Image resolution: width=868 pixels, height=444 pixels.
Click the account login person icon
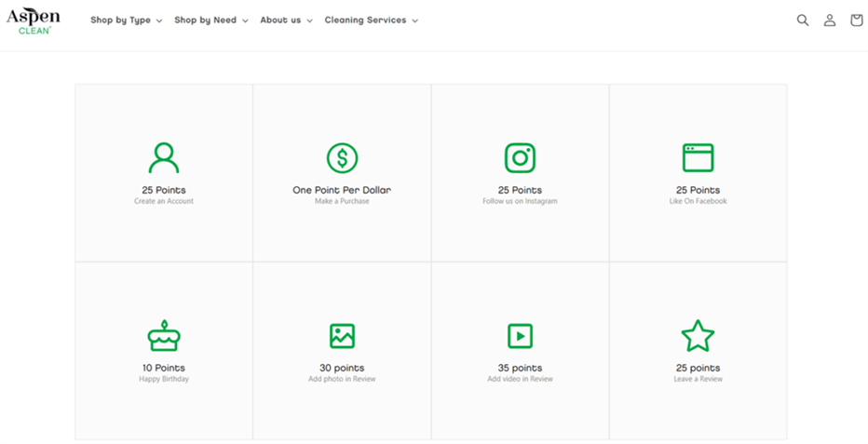pyautogui.click(x=829, y=20)
